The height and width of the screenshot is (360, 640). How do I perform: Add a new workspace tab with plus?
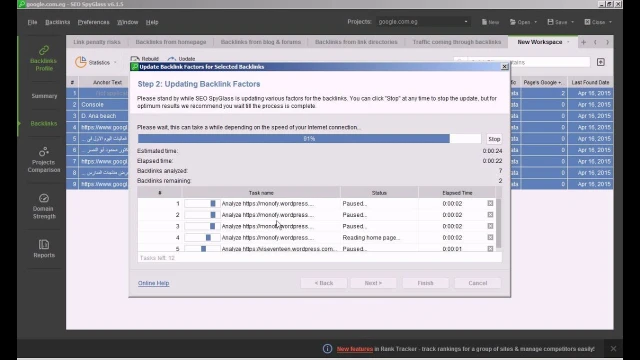pyautogui.click(x=583, y=42)
